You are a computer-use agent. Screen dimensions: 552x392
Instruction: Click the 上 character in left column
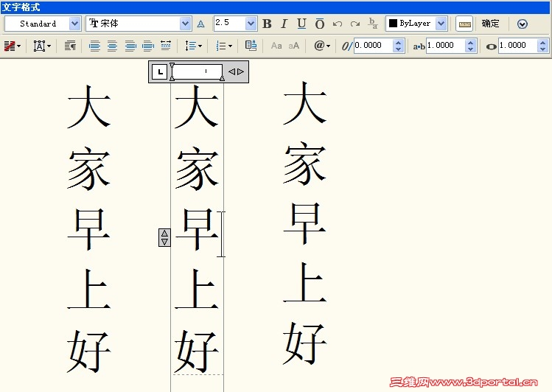pos(88,290)
